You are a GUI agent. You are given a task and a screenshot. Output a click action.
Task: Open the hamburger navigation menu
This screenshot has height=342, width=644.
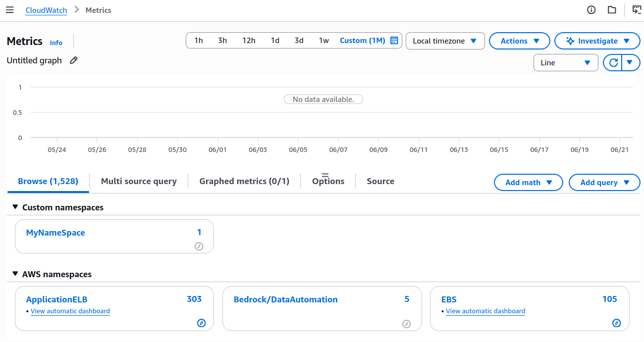coord(10,10)
